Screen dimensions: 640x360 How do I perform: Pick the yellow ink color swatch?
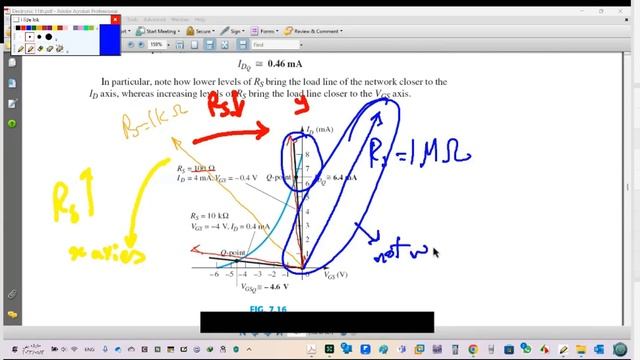tap(54, 28)
